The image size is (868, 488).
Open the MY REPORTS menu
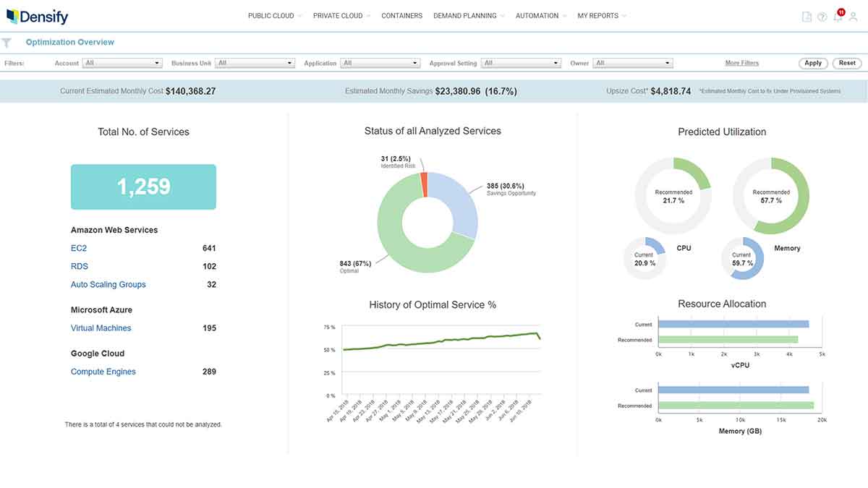pyautogui.click(x=599, y=15)
